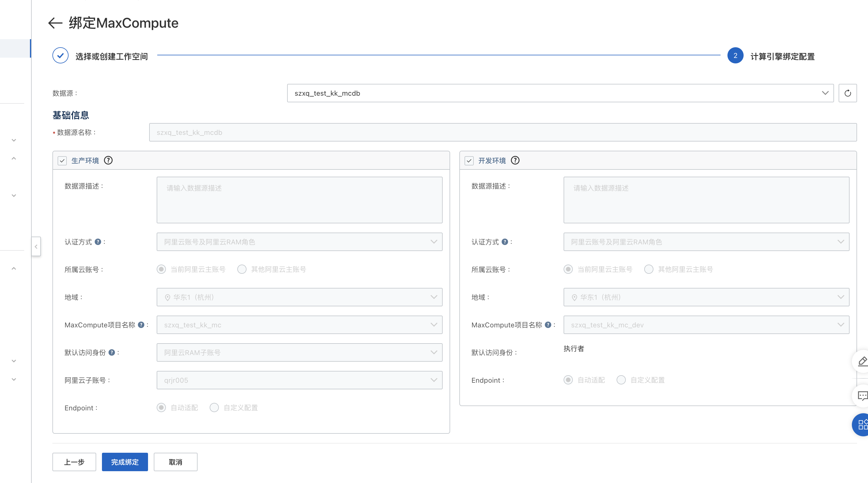
Task: Toggle the 开发环境 checkbox
Action: [x=469, y=161]
